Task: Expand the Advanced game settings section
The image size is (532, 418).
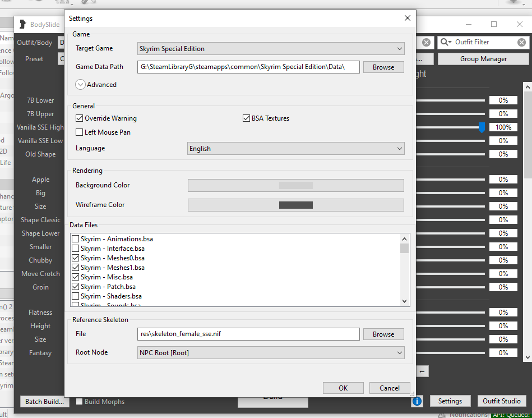Action: [80, 85]
